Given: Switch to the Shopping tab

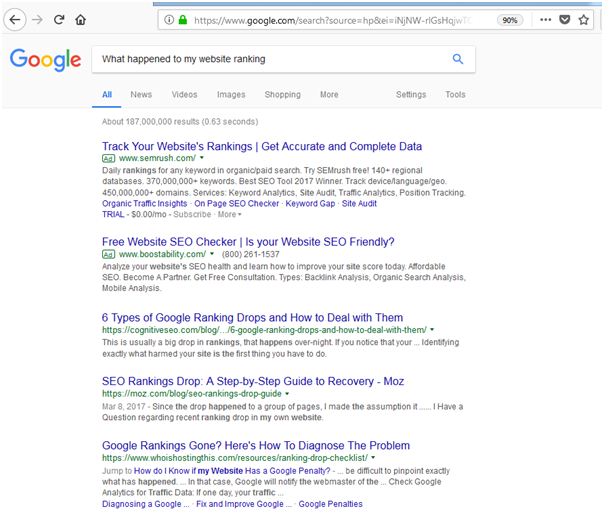Looking at the screenshot, I should 282,95.
